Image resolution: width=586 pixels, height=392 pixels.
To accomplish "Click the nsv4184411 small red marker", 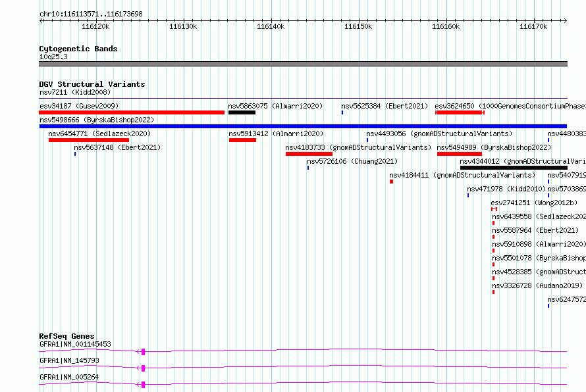I will coord(391,182).
